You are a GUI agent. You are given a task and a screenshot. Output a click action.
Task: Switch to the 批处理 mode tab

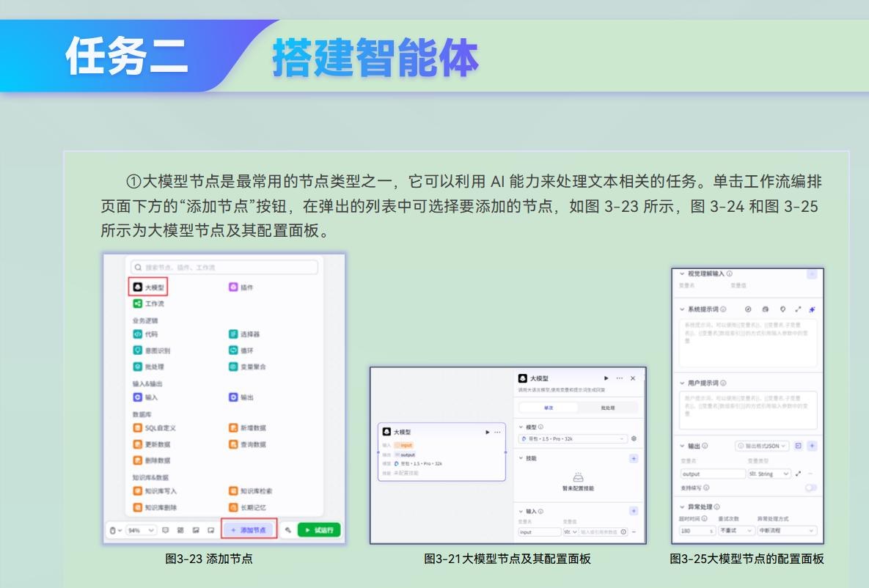pyautogui.click(x=608, y=408)
